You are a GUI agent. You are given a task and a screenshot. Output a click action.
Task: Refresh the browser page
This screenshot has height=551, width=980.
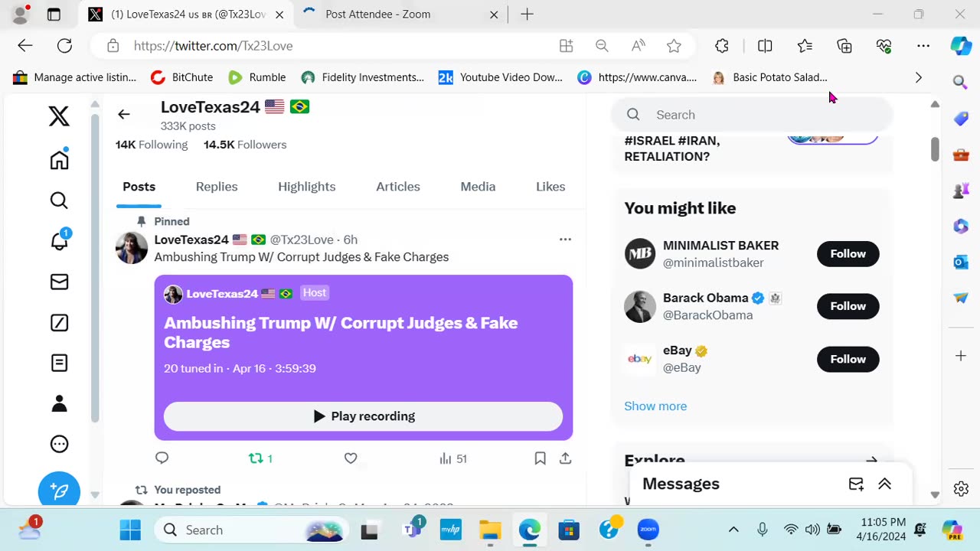64,46
